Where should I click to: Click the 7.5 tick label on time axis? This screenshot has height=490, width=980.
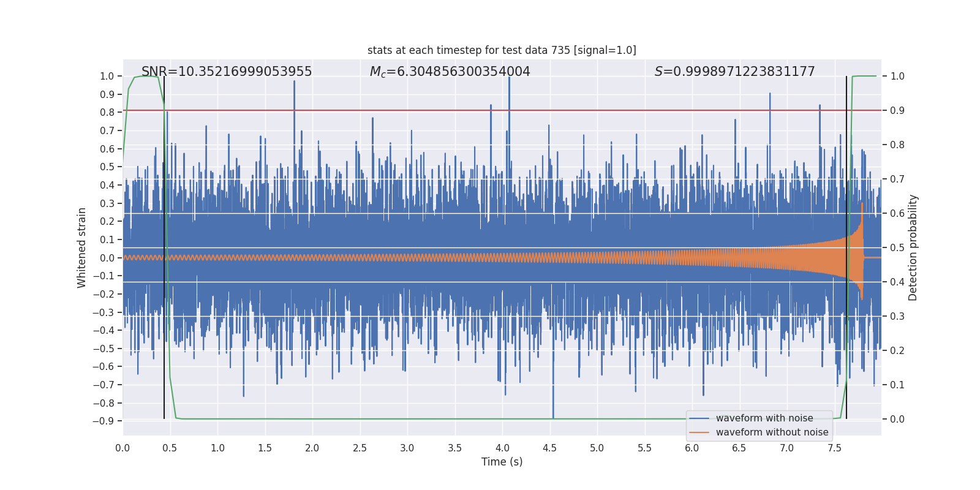click(x=834, y=448)
